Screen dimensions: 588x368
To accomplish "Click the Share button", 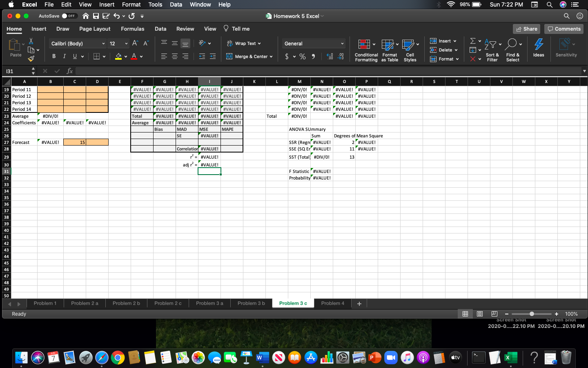I will pyautogui.click(x=526, y=29).
